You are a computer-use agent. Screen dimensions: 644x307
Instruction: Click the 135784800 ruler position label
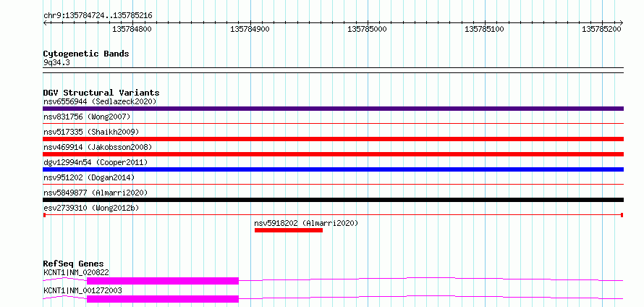pyautogui.click(x=132, y=29)
